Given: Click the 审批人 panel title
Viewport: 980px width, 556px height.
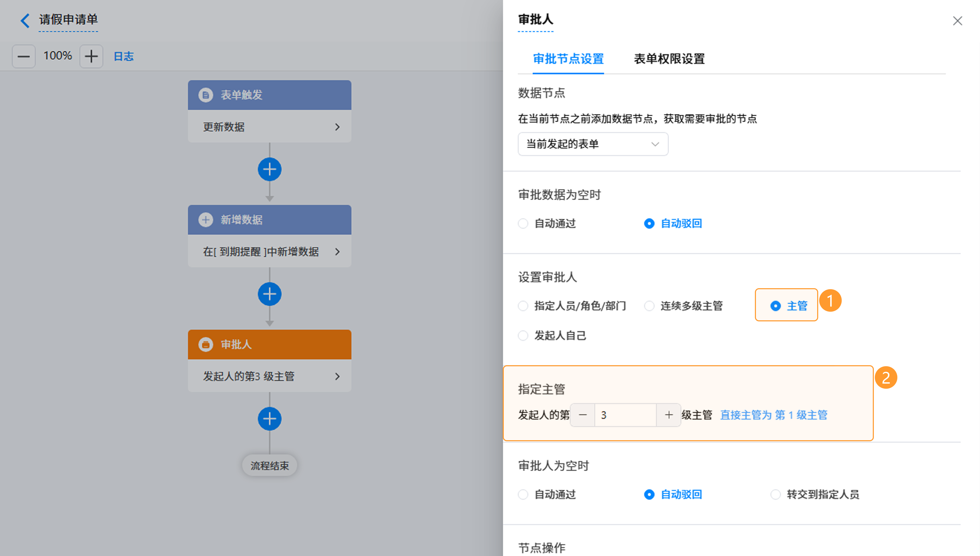Looking at the screenshot, I should tap(535, 19).
